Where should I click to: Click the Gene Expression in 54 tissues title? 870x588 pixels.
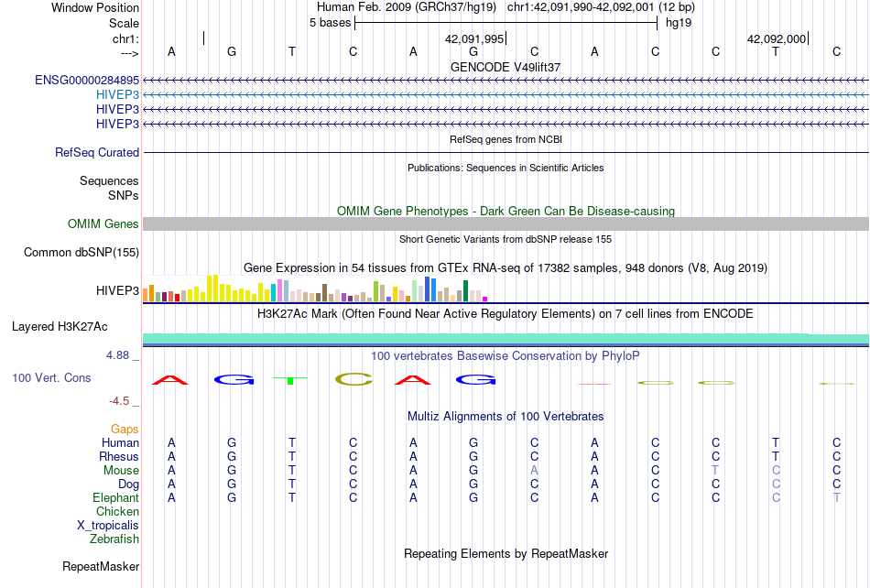[506, 268]
